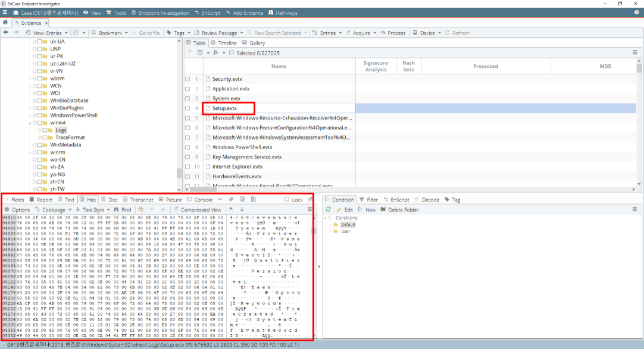Screen dimensions: 644x349
Task: Click the MD5 column header
Action: point(605,66)
